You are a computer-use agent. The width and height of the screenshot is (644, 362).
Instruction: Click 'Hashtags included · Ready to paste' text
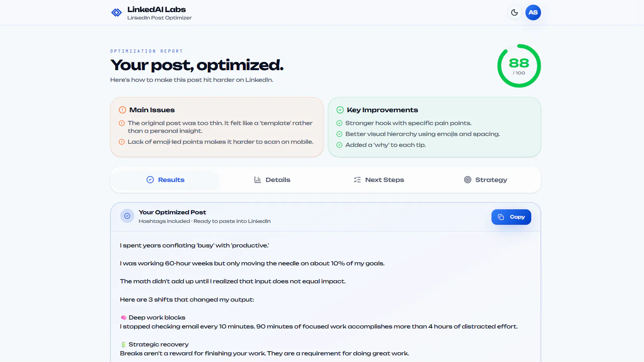(205, 221)
